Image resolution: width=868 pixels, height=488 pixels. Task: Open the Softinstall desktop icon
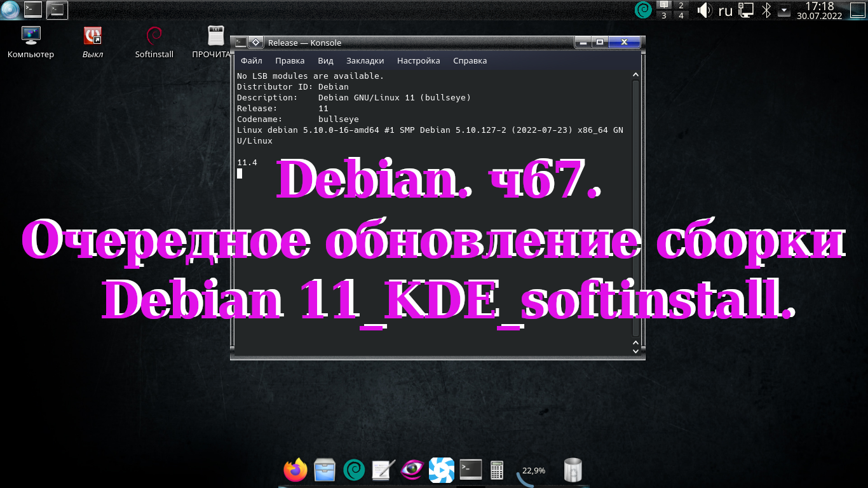[154, 43]
